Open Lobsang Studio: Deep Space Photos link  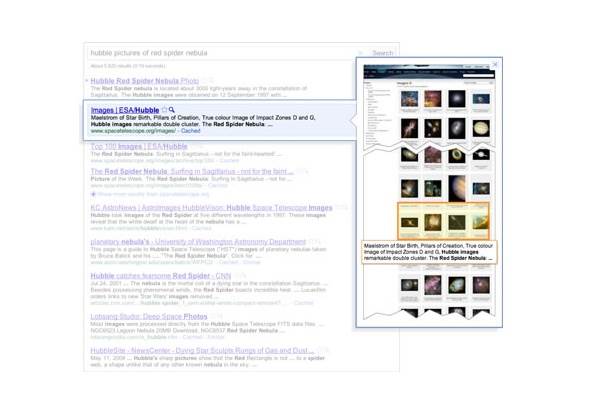(149, 316)
